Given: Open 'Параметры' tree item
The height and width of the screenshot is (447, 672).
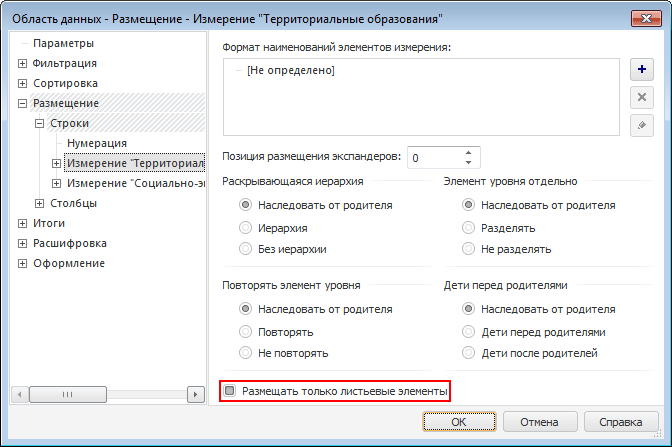Looking at the screenshot, I should (x=63, y=43).
